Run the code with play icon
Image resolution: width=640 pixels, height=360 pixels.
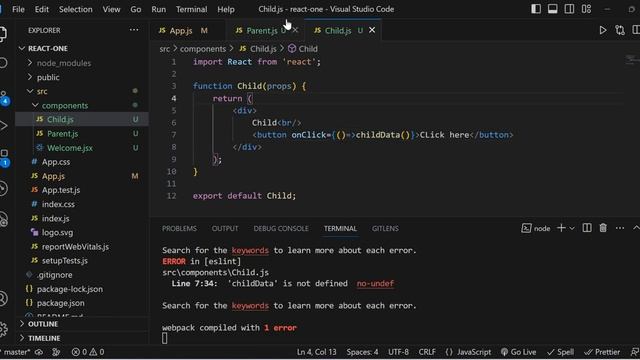(x=602, y=30)
